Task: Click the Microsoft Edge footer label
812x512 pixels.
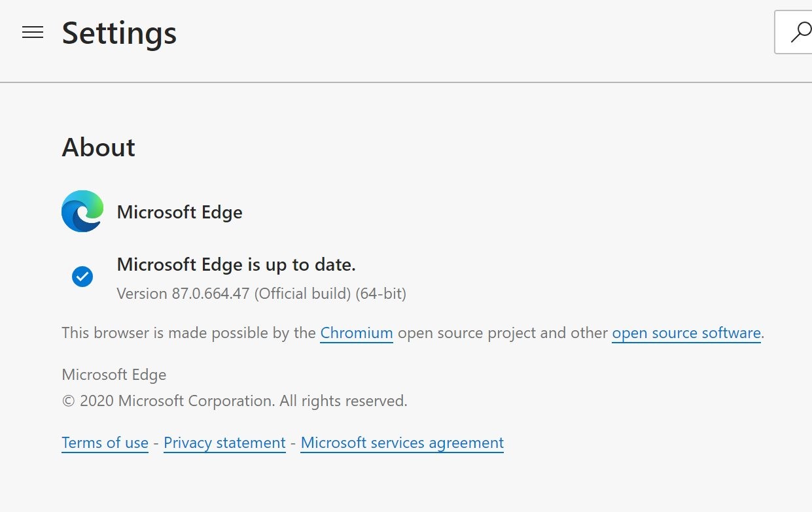Action: click(114, 374)
